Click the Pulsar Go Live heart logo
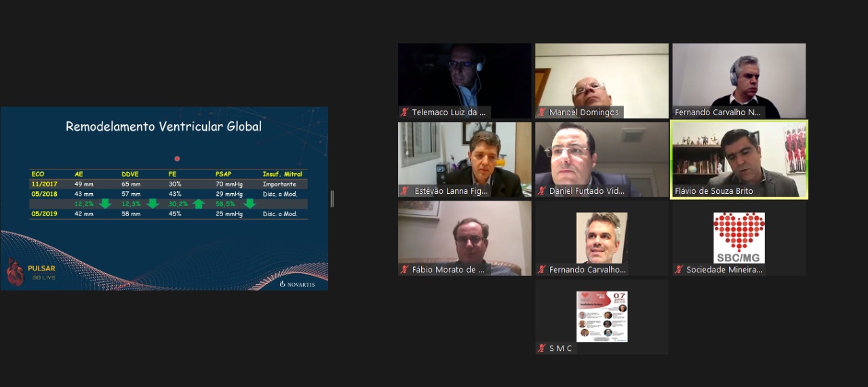This screenshot has height=387, width=868. click(15, 272)
